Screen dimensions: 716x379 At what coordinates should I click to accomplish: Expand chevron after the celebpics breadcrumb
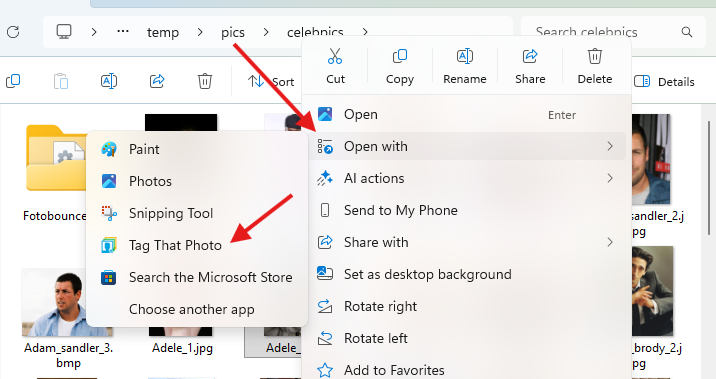365,32
